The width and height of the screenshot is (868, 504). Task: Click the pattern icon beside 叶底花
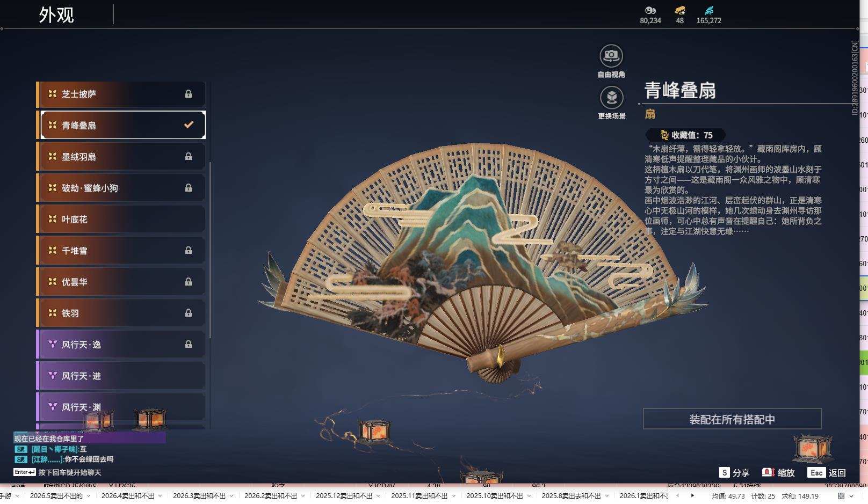pos(53,219)
